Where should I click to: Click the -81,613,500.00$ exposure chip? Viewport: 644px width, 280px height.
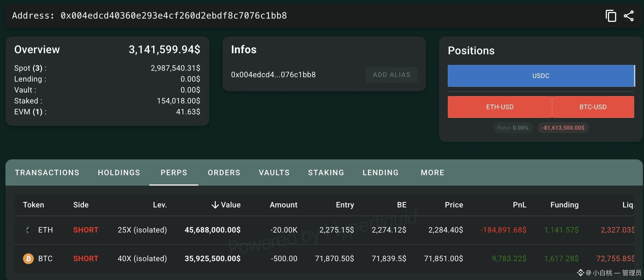click(563, 128)
